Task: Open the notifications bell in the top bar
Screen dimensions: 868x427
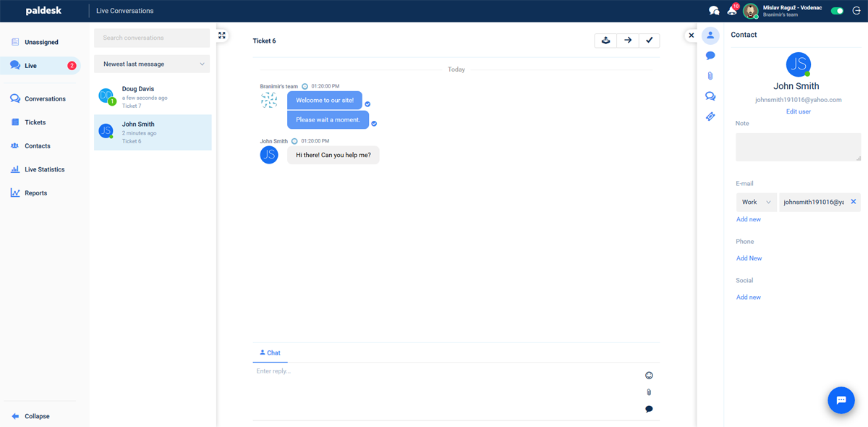Action: click(732, 11)
